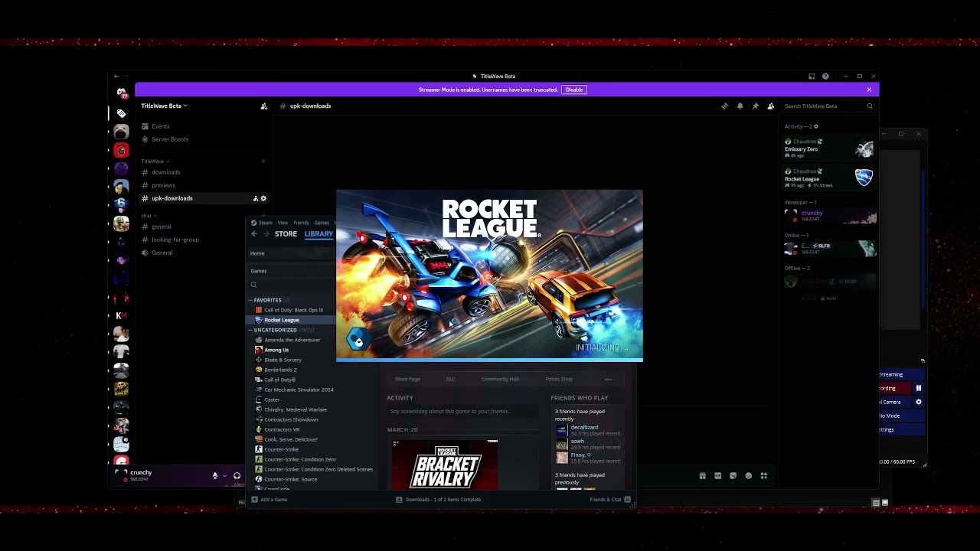Open Discord Help question mark icon
Screen dimensions: 980x551
[x=825, y=77]
